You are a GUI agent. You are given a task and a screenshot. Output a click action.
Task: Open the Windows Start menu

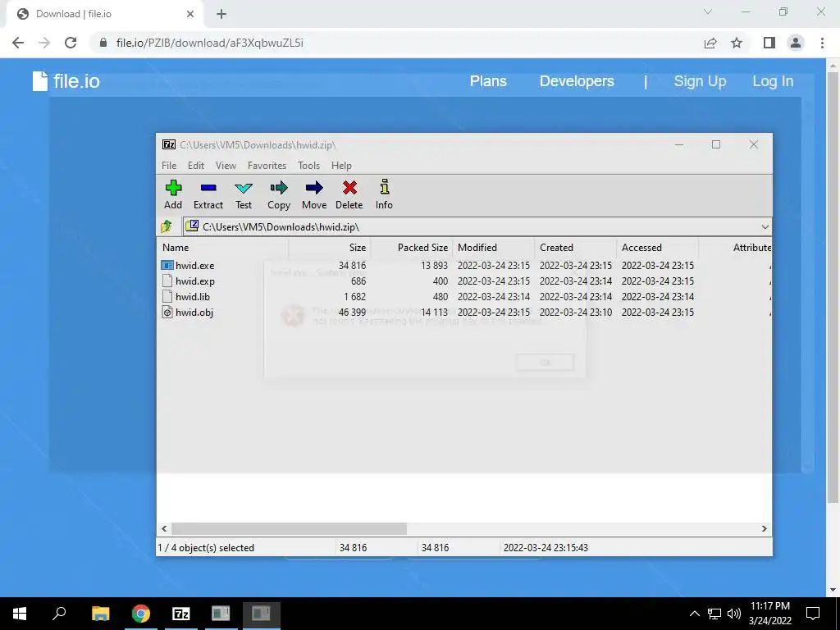pos(20,614)
